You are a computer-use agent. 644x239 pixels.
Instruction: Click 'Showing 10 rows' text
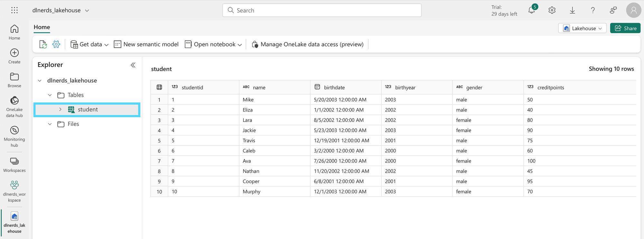[611, 69]
